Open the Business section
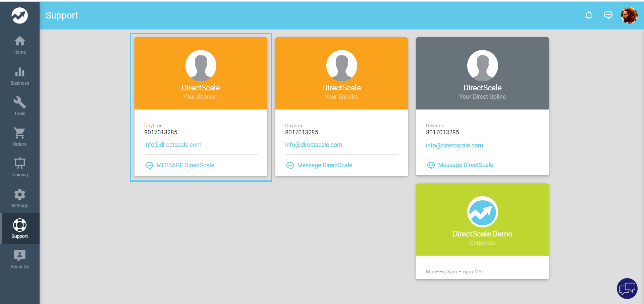Viewport: 644px width, 304px height. [x=19, y=76]
